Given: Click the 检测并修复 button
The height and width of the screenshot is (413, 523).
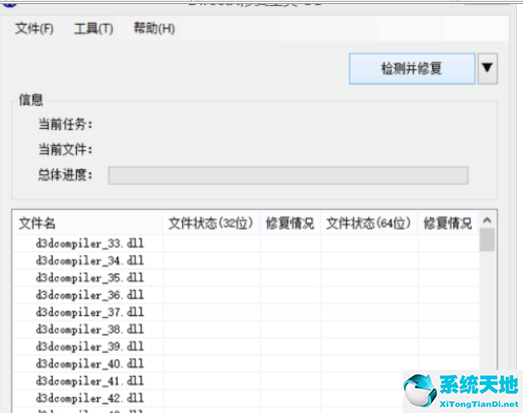Looking at the screenshot, I should click(412, 69).
